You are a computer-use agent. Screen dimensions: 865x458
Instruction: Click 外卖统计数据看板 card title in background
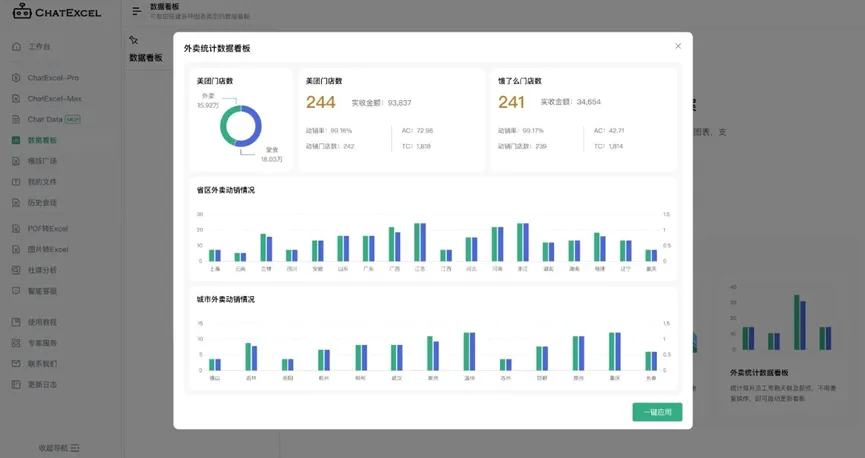759,373
